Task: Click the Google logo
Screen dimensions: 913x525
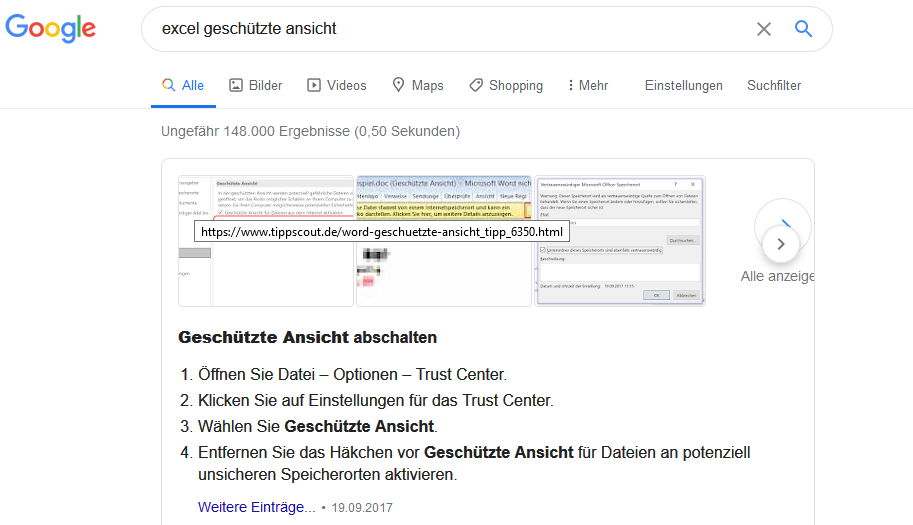Action: point(51,28)
